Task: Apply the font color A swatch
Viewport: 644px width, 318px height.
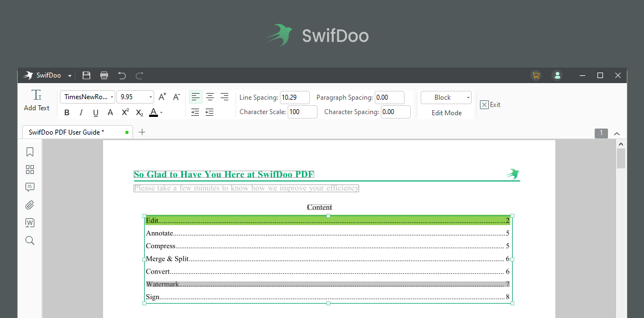Action: (x=153, y=112)
